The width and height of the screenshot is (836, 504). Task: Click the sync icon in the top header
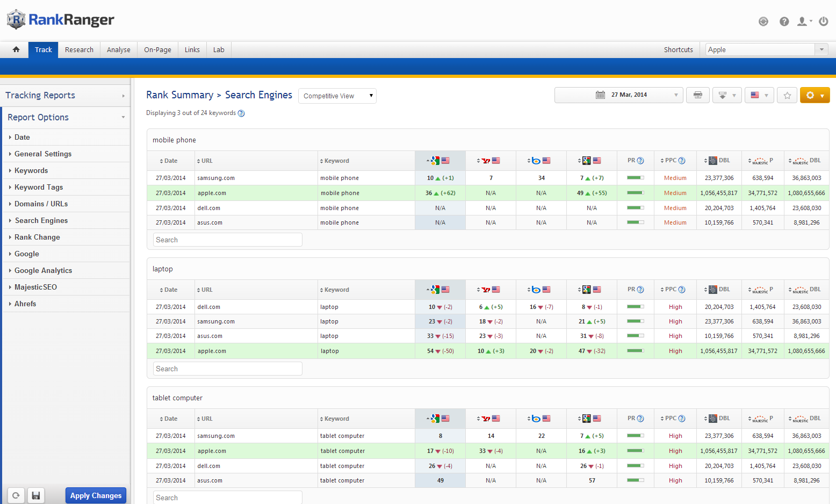click(x=763, y=21)
